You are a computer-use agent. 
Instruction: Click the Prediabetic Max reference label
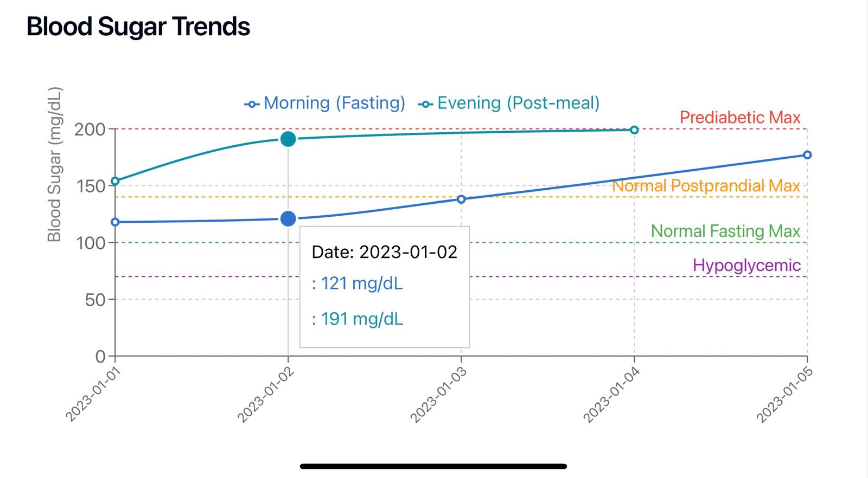740,118
